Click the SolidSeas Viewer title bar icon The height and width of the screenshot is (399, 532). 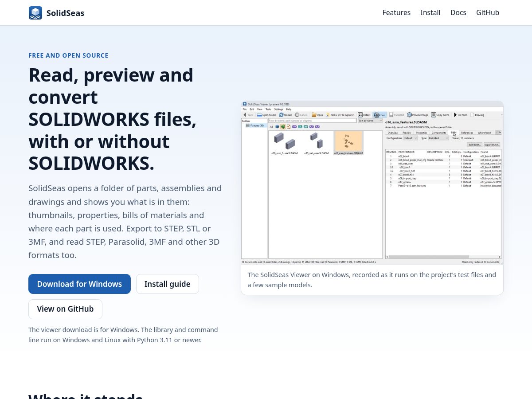(245, 104)
